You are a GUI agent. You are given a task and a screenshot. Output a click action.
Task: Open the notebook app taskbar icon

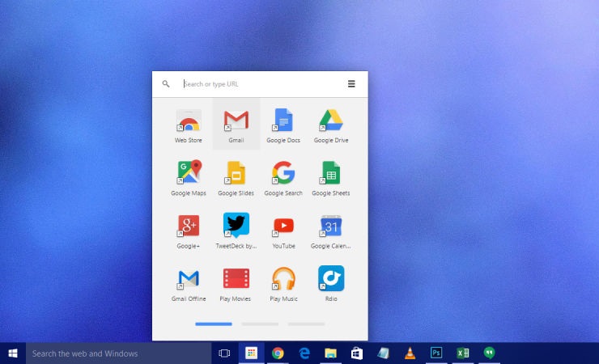click(383, 353)
